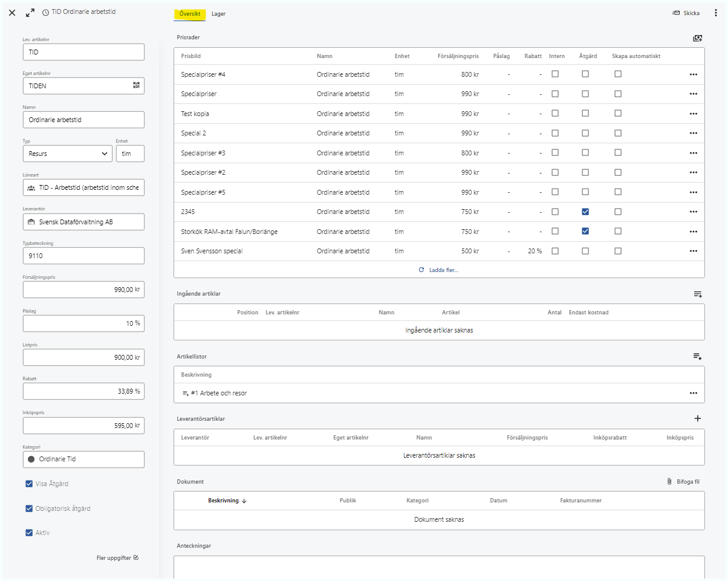This screenshot has height=581, width=728.
Task: Switch to the Lager tab
Action: [218, 13]
